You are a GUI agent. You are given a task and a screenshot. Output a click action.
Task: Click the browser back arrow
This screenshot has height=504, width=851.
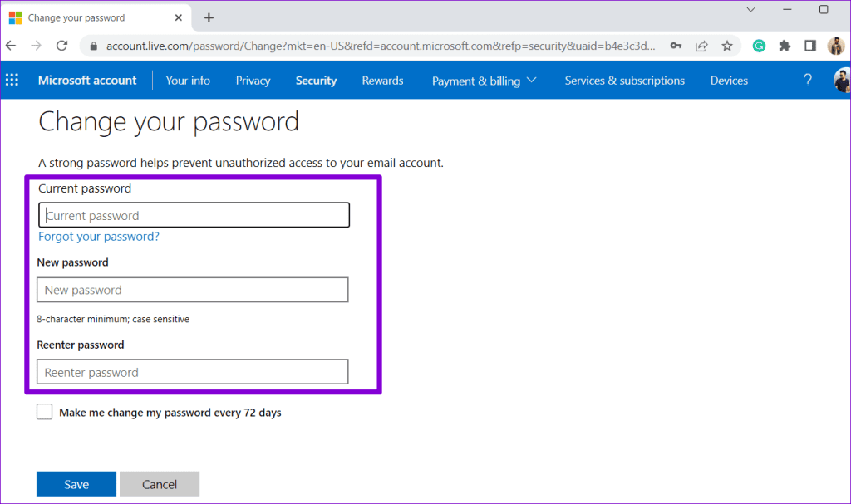(x=11, y=46)
